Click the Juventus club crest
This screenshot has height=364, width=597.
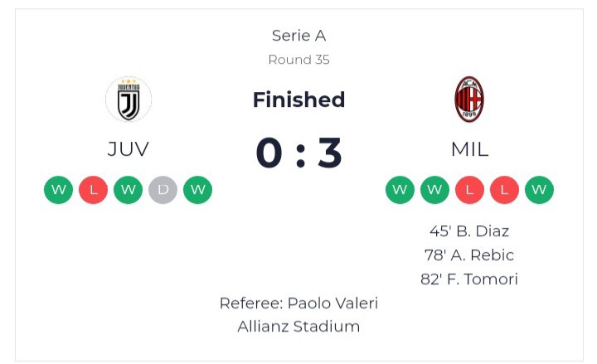[129, 99]
